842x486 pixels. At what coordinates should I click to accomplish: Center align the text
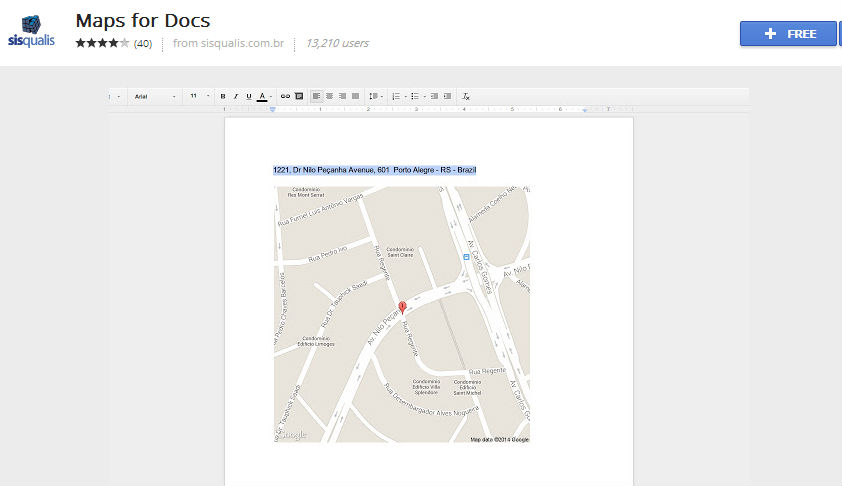click(329, 97)
